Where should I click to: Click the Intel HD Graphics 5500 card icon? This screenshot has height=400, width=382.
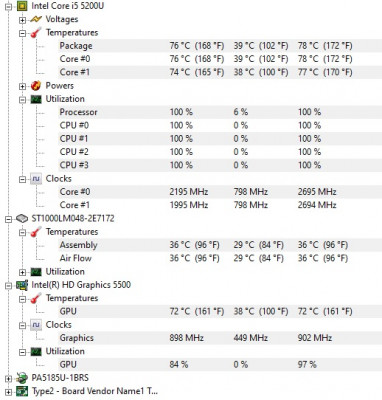(x=22, y=285)
